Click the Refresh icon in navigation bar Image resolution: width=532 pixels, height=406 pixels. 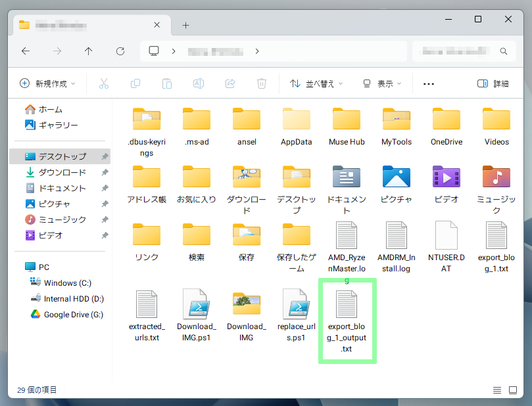pos(120,51)
